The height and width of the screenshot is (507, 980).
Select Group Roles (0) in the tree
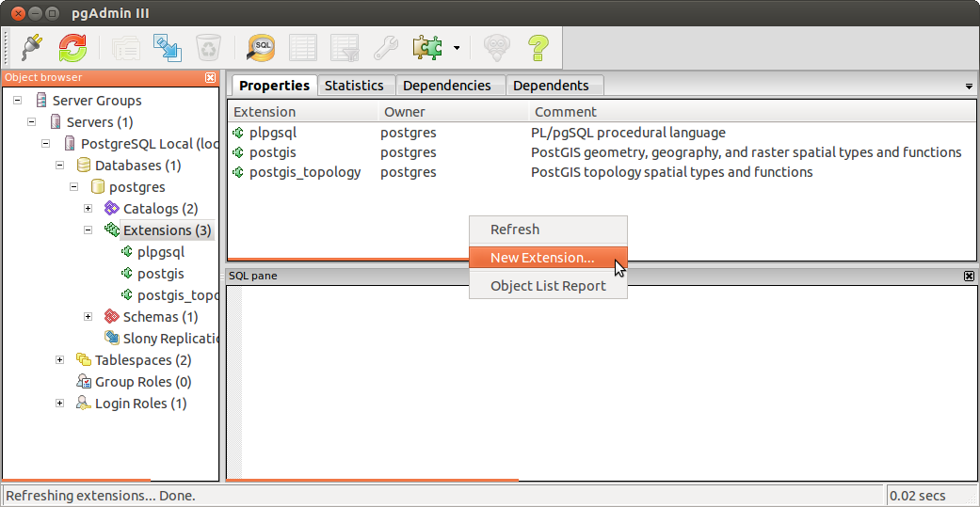(143, 382)
